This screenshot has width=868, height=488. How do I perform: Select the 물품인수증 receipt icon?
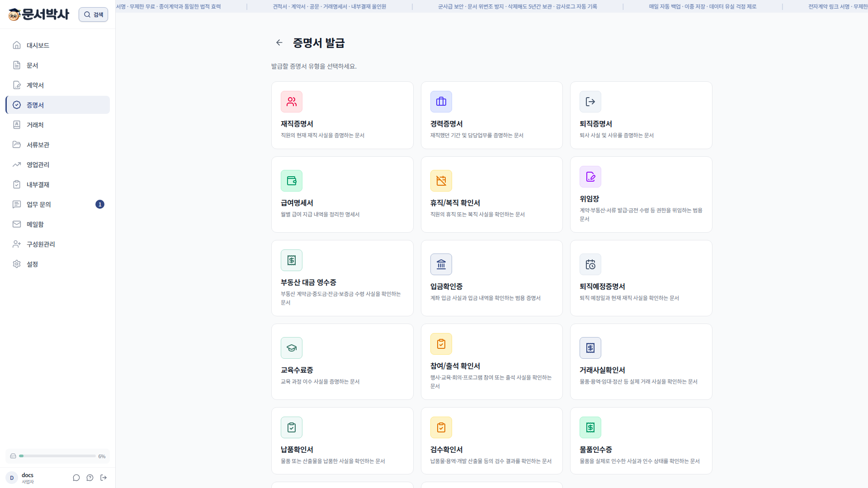pyautogui.click(x=590, y=427)
